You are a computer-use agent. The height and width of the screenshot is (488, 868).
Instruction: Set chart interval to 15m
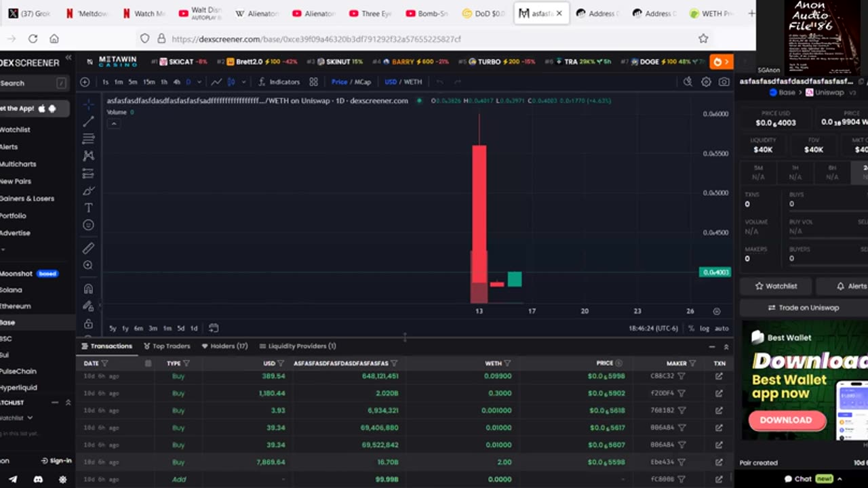tap(149, 82)
